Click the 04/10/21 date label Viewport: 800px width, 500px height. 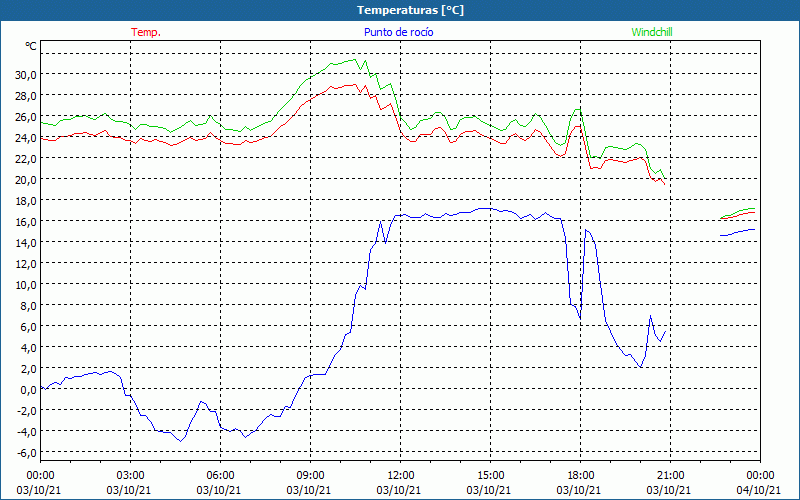pyautogui.click(x=759, y=490)
